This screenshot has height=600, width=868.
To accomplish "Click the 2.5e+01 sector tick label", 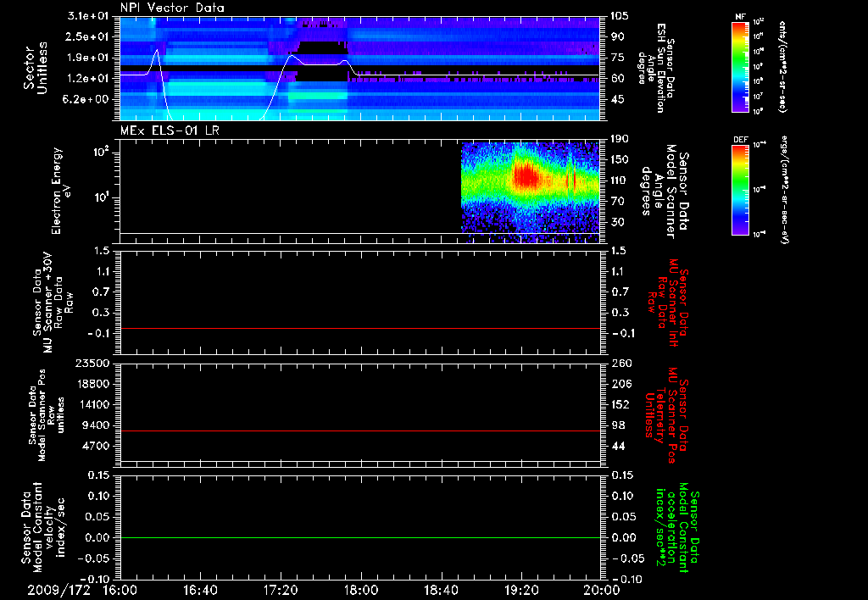I will click(x=87, y=36).
